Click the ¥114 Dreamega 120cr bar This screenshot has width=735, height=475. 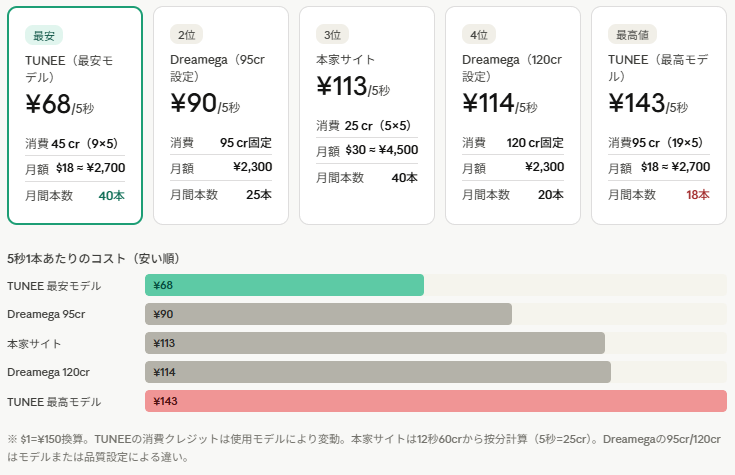tap(378, 372)
